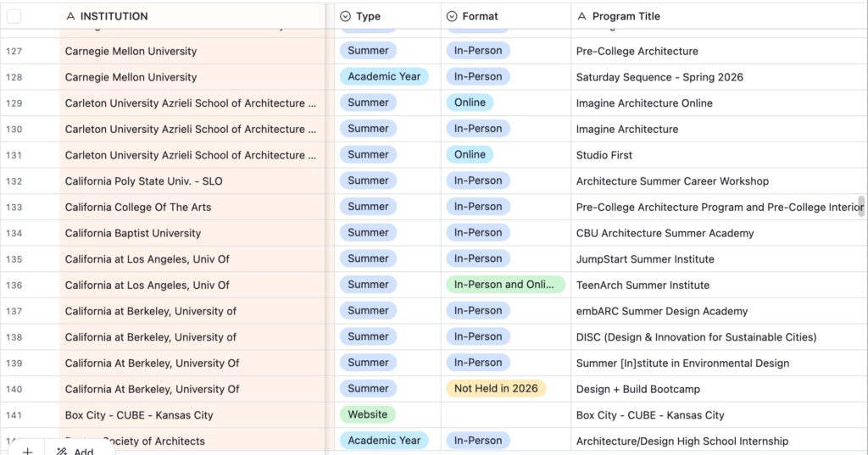
Task: Click the green Website tag in row 141
Action: click(367, 414)
